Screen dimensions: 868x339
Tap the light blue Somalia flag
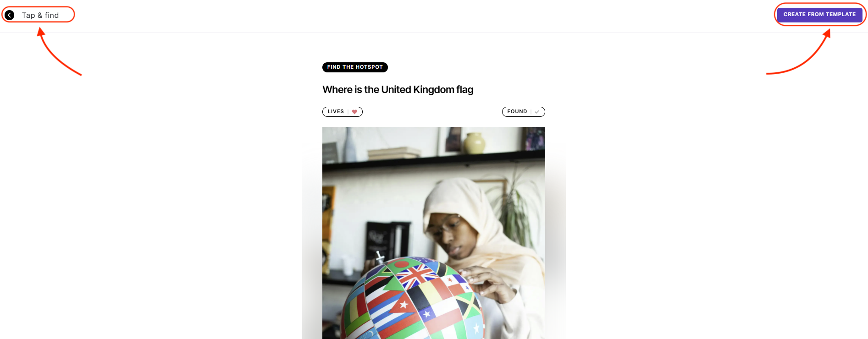476,328
